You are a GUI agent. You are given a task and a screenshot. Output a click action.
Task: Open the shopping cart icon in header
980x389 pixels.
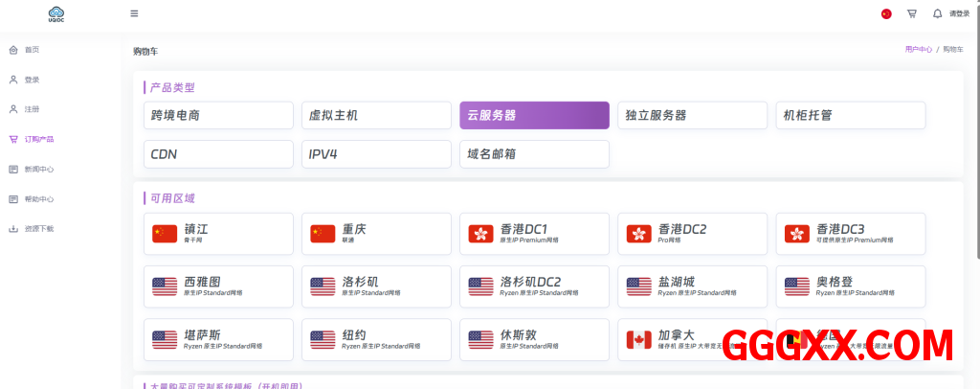911,13
